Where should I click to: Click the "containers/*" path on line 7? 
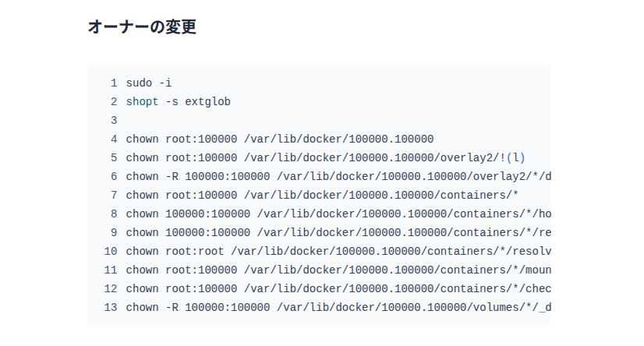[x=479, y=195]
